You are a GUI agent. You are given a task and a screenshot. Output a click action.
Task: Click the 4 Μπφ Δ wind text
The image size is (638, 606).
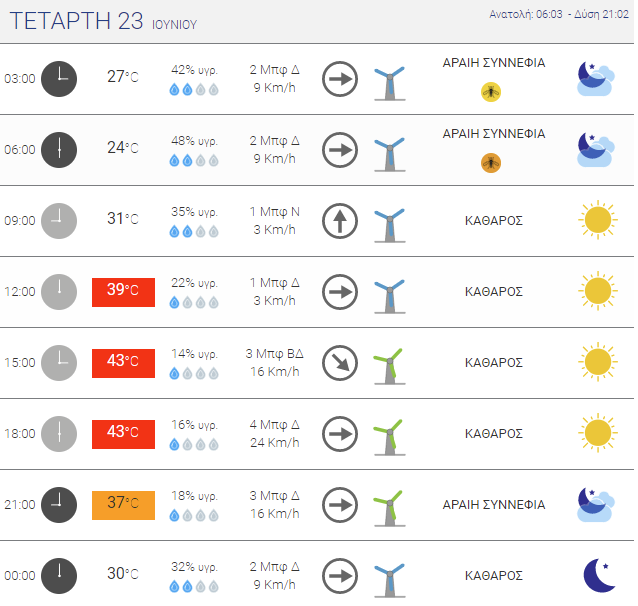(x=275, y=425)
